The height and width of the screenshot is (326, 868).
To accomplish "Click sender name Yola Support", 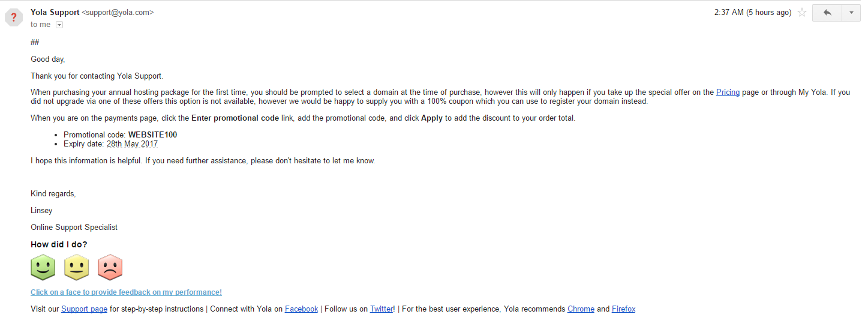I will pyautogui.click(x=55, y=12).
